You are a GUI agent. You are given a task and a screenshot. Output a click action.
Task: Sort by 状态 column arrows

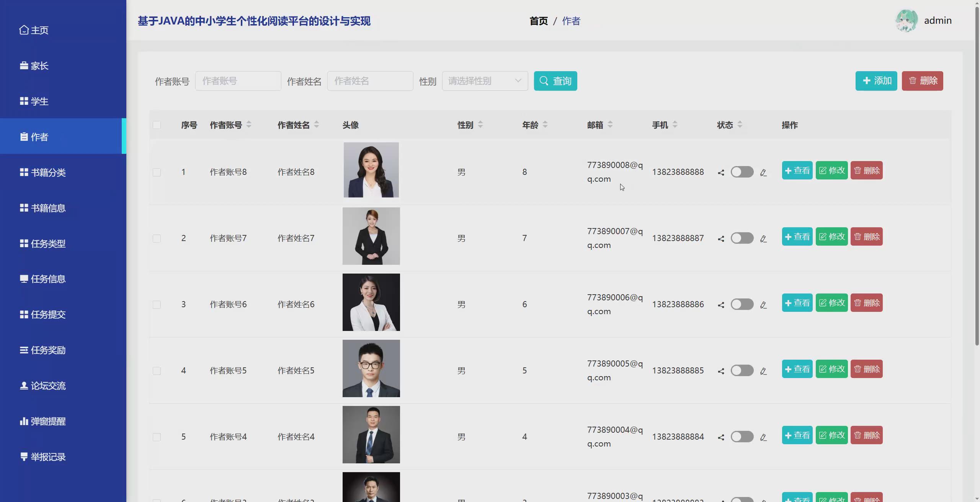pos(740,124)
